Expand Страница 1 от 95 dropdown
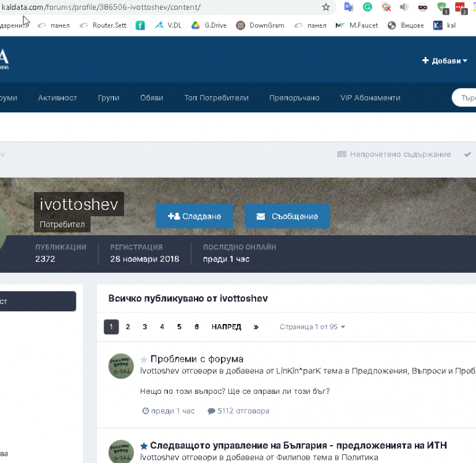This screenshot has width=476, height=463. point(312,327)
